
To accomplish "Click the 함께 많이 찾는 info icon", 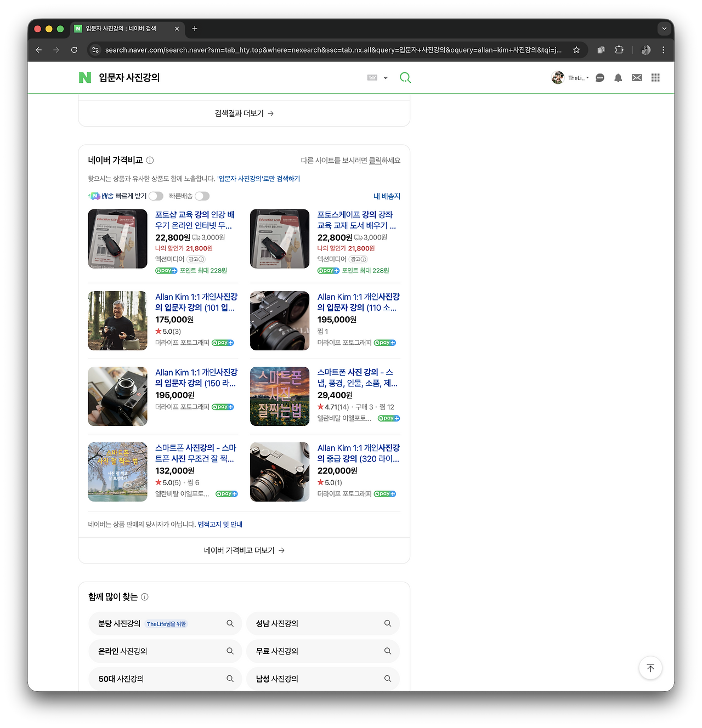I will coord(145,597).
